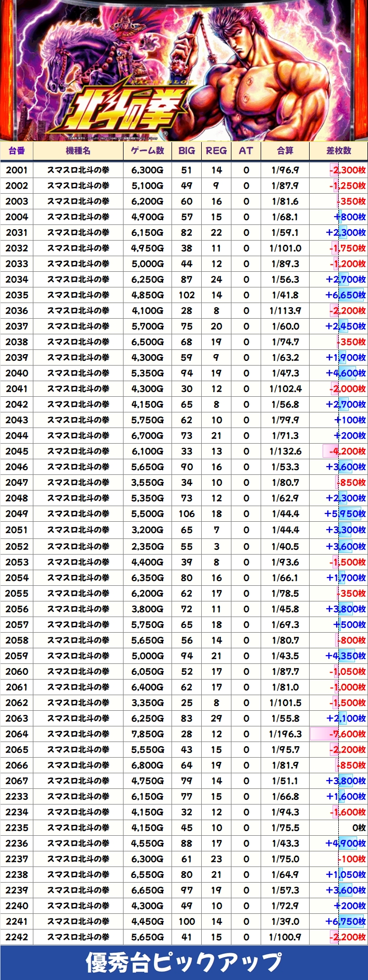
Task: Click the 1/196.3 value in row 2064
Action: pyautogui.click(x=285, y=734)
